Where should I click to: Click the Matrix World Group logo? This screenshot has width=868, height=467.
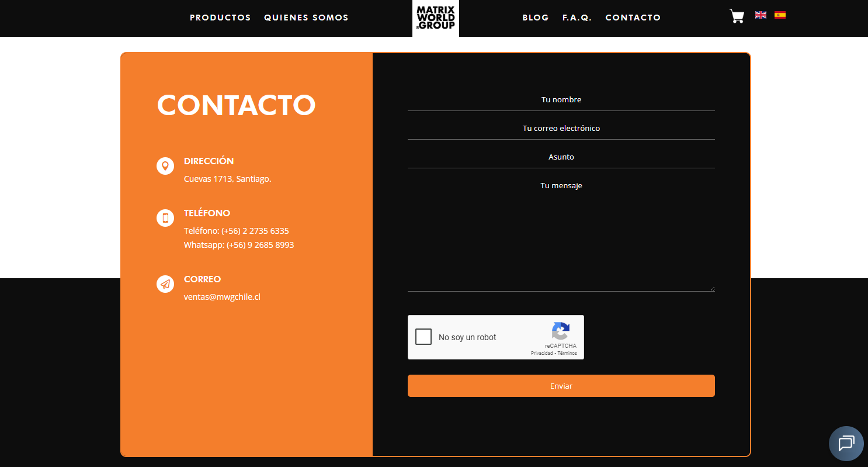point(435,18)
